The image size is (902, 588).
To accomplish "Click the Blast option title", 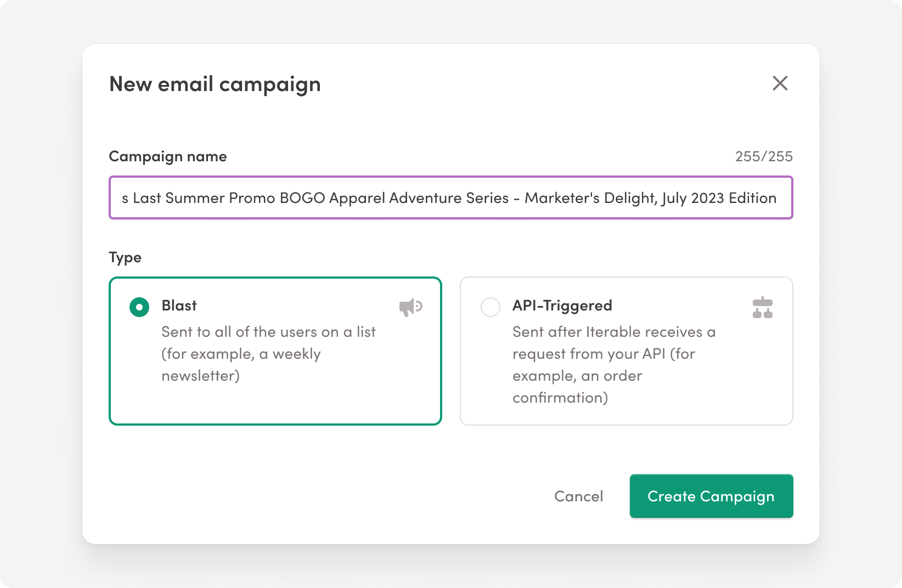I will (179, 306).
